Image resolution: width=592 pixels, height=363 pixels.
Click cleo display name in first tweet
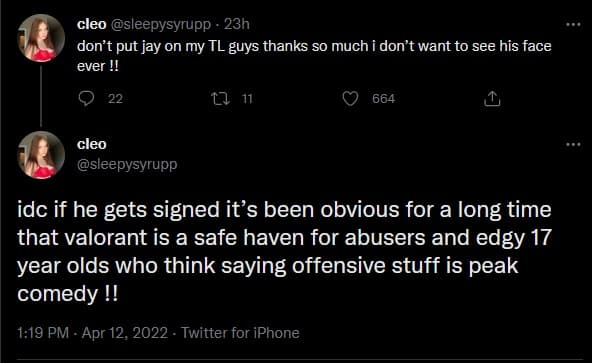point(92,24)
